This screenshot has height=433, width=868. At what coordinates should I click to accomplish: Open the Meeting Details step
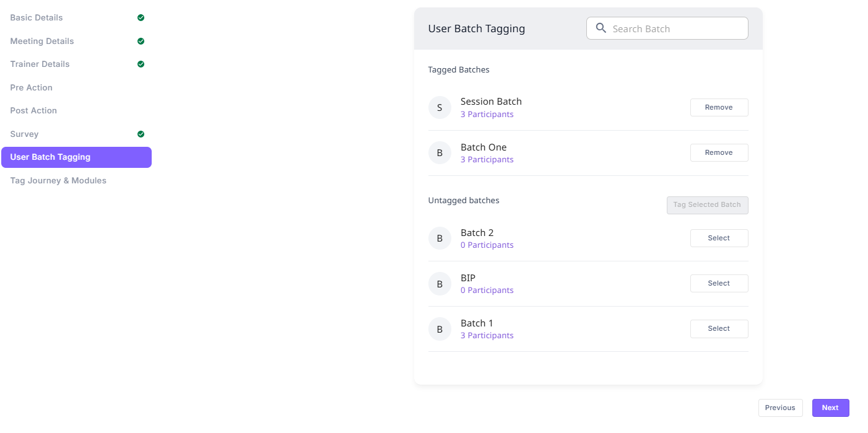(x=42, y=41)
